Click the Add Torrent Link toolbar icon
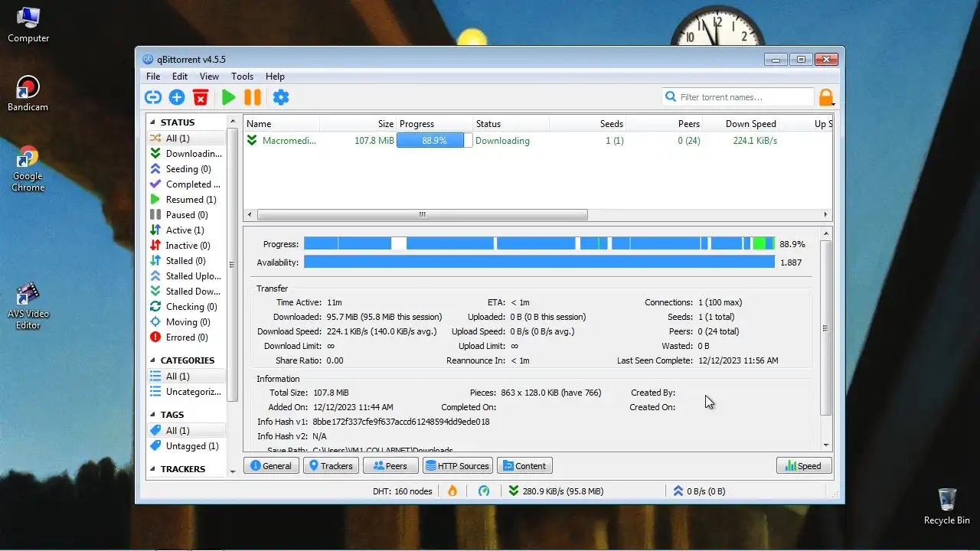 pos(153,97)
